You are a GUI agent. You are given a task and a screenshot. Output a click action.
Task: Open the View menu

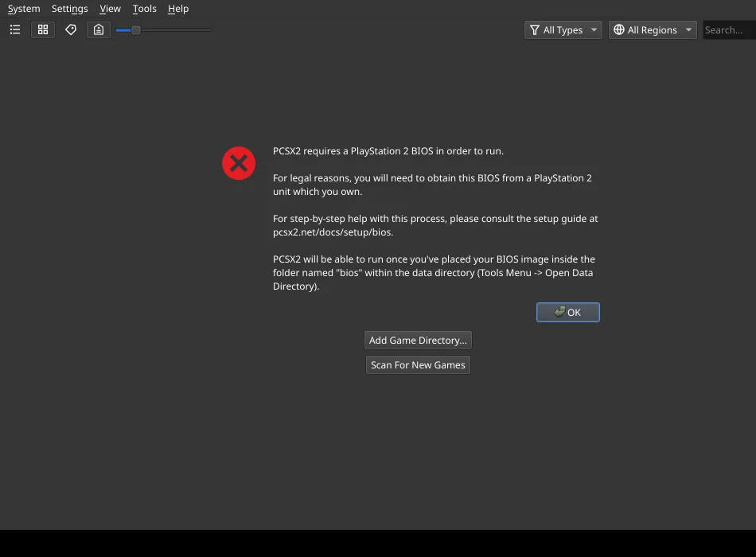click(x=111, y=9)
